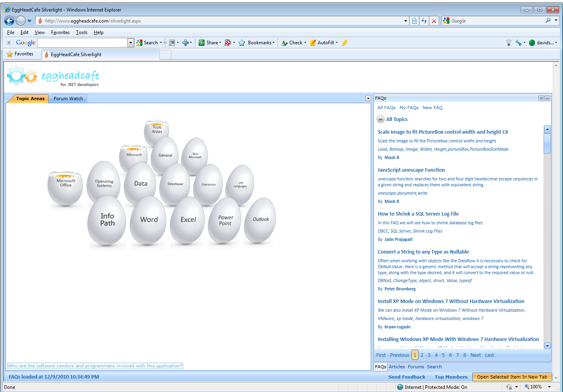The image size is (563, 392).
Task: Click the Refresh page icon
Action: pyautogui.click(x=424, y=21)
